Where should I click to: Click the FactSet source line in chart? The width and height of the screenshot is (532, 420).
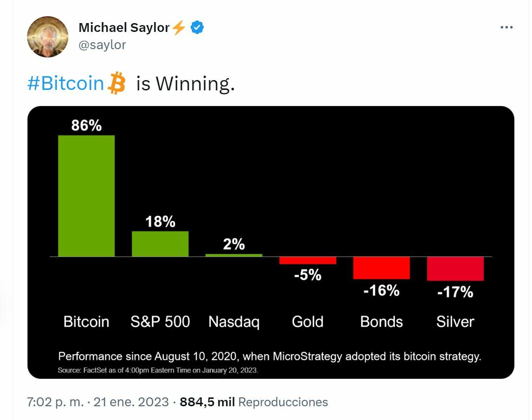click(x=157, y=370)
